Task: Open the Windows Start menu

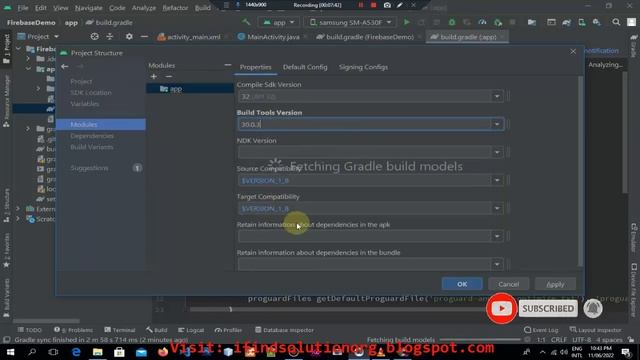Action: (10, 352)
